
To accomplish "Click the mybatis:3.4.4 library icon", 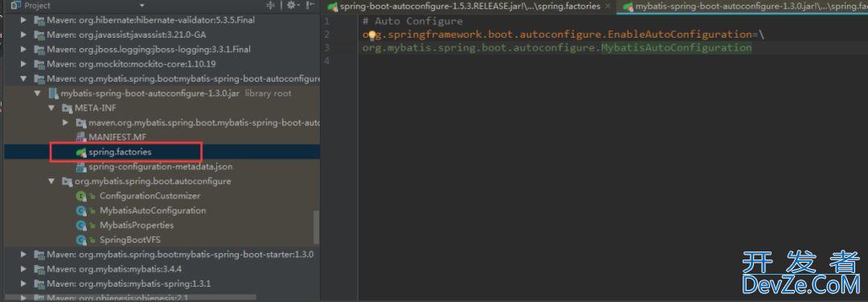I will point(39,269).
